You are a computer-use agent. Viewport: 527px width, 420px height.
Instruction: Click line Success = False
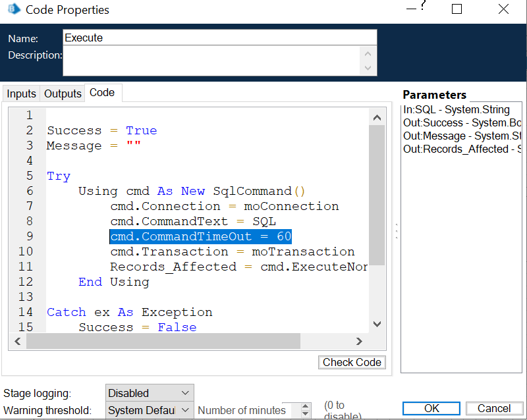(x=138, y=327)
